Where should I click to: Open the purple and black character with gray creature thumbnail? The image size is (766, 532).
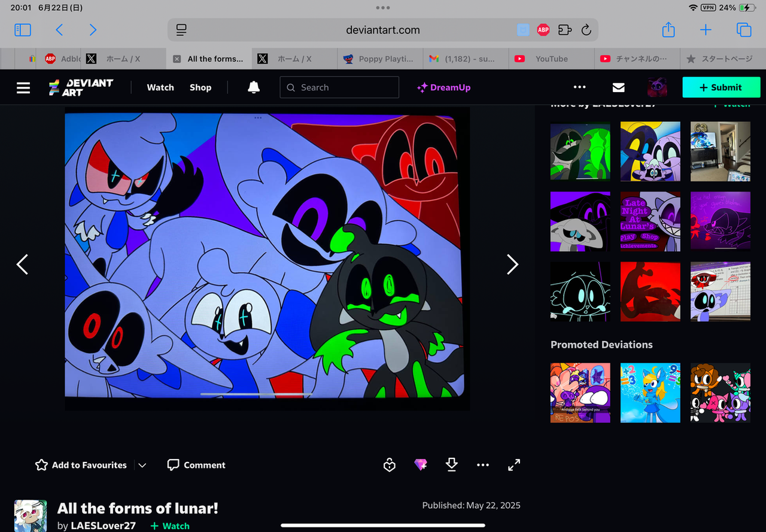580,221
